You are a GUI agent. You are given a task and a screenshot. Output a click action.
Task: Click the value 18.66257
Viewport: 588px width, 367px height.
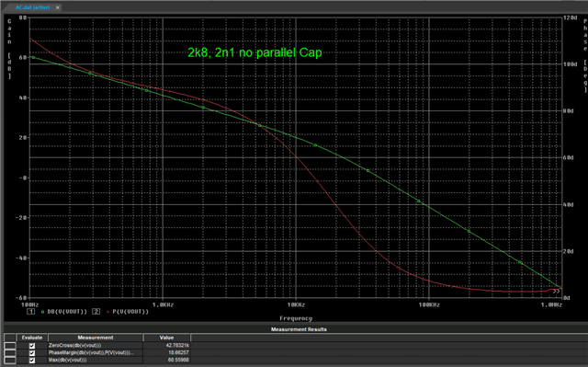tap(180, 352)
